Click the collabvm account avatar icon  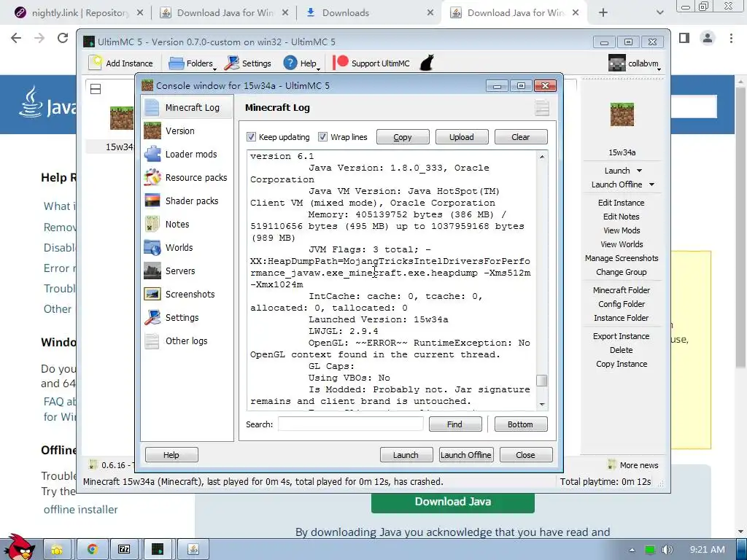(x=617, y=63)
